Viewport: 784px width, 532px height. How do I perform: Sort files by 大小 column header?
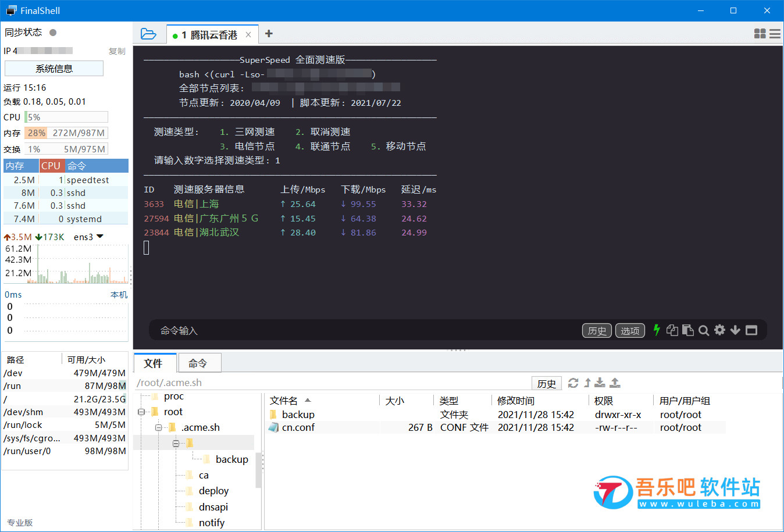(406, 401)
